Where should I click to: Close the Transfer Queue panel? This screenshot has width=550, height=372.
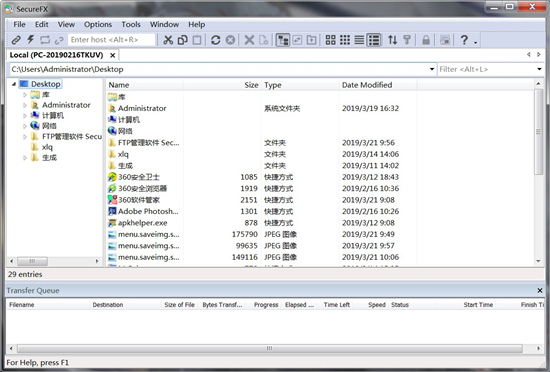(x=540, y=290)
